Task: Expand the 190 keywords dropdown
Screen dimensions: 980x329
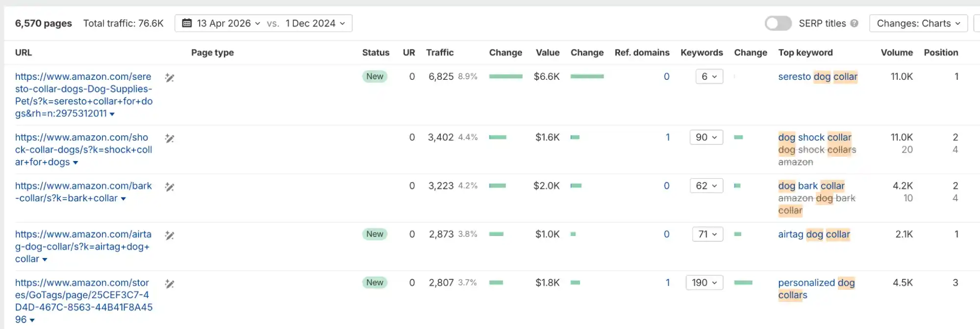Action: (704, 282)
